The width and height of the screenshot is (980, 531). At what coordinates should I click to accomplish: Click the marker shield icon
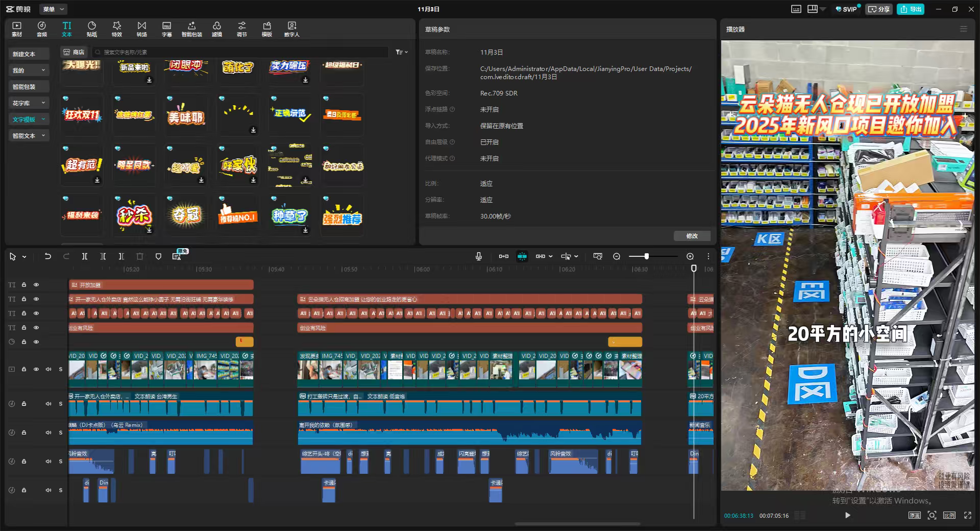pyautogui.click(x=158, y=256)
